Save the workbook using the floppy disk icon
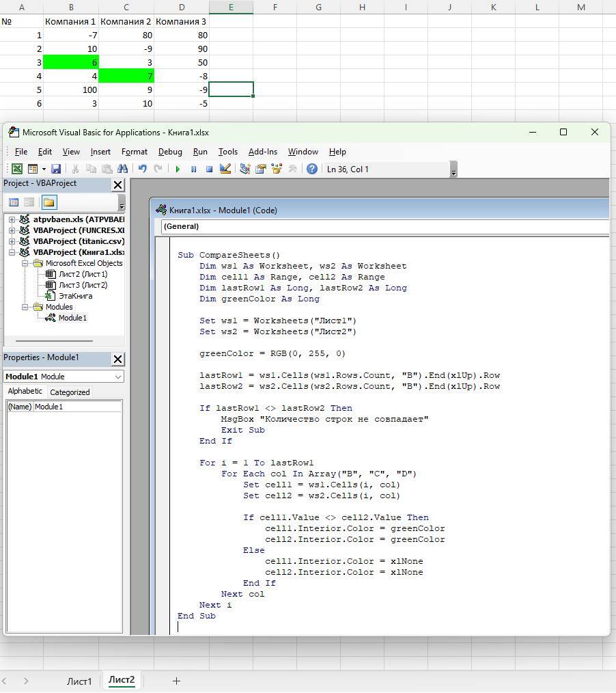Viewport: 616px width, 693px height. click(56, 169)
